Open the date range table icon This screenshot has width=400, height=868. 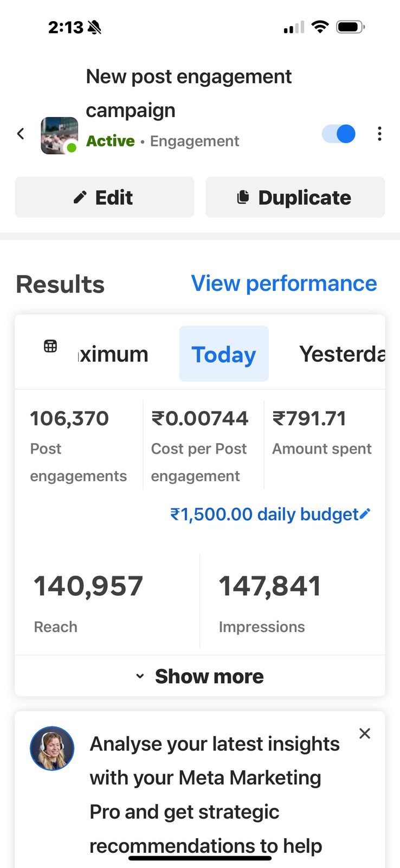tap(50, 346)
